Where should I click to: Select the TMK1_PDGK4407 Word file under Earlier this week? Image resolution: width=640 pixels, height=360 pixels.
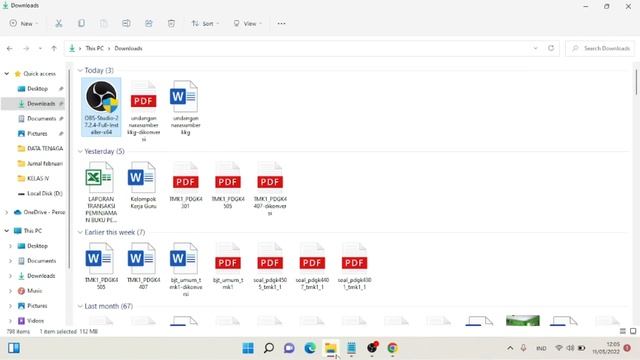coord(143,266)
